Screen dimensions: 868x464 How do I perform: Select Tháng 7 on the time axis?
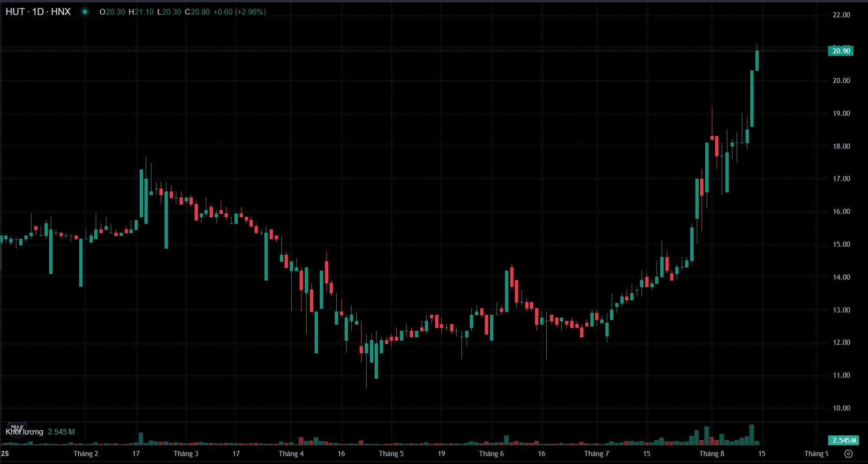tap(596, 453)
